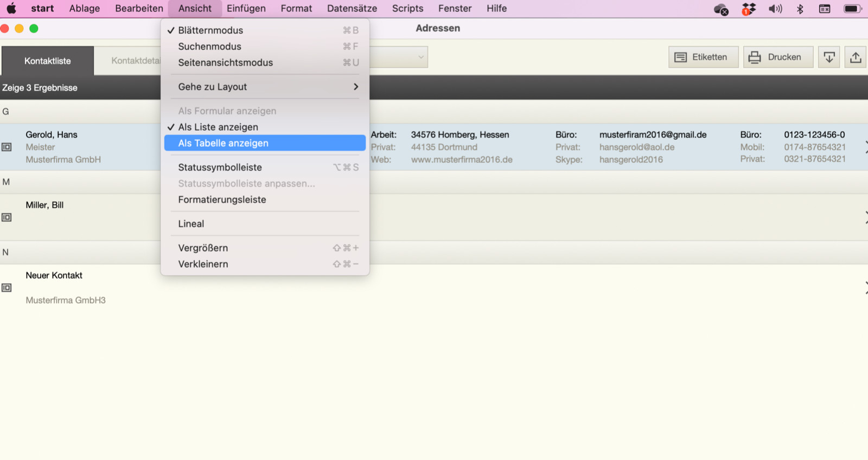Click the 34576 Homberg, Hessen address
The image size is (868, 460).
point(460,135)
